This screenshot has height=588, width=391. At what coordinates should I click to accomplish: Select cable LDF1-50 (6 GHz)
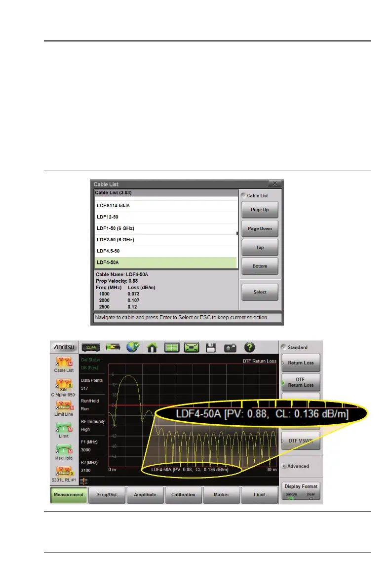[166, 228]
